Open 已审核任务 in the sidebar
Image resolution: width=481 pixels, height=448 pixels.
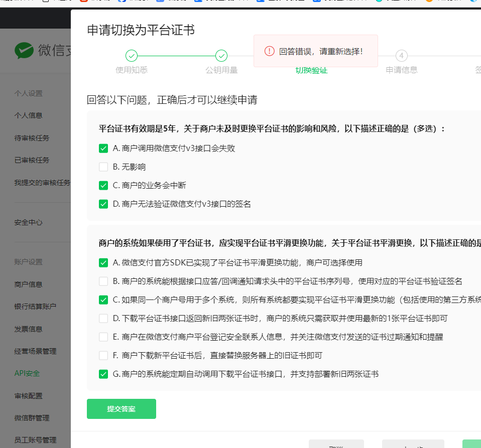point(32,160)
